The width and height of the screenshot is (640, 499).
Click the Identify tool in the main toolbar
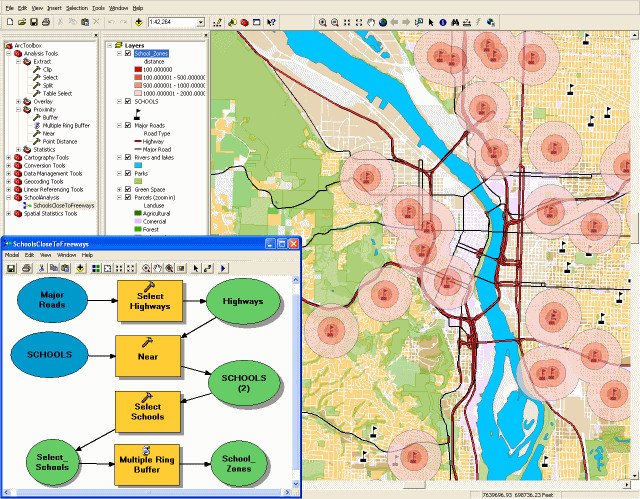(x=442, y=21)
